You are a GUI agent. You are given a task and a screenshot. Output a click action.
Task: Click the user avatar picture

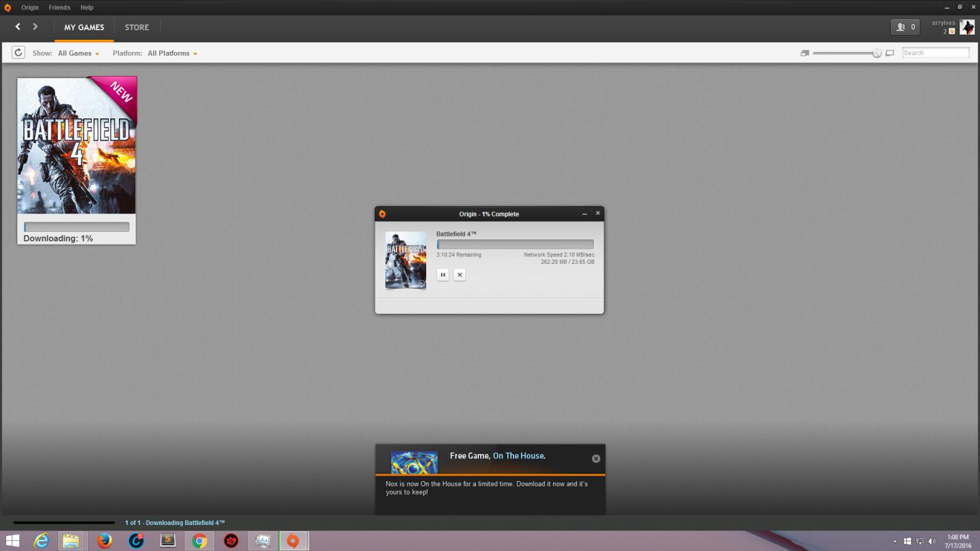coord(966,27)
